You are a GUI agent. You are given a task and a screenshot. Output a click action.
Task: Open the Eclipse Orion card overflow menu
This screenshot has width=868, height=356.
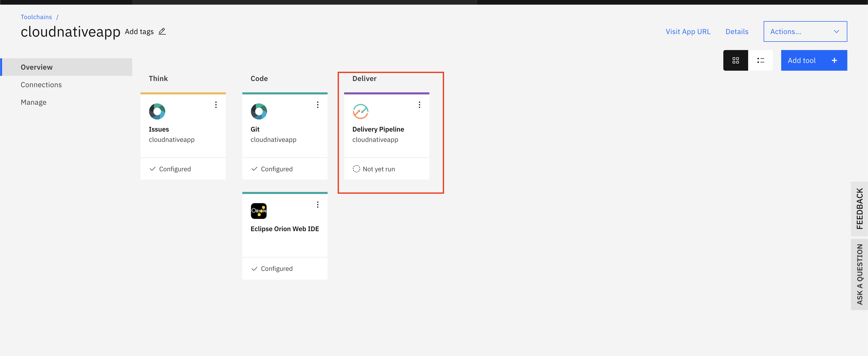[x=318, y=205]
